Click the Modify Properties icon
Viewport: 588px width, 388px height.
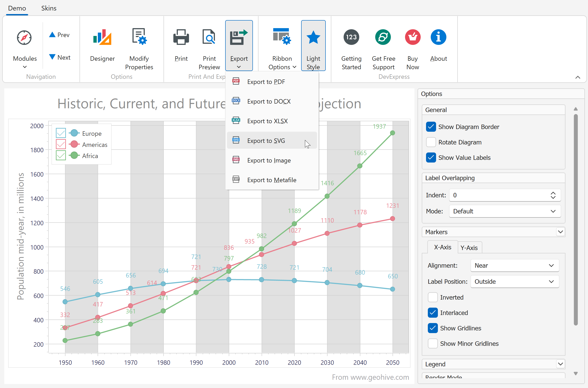pyautogui.click(x=139, y=37)
